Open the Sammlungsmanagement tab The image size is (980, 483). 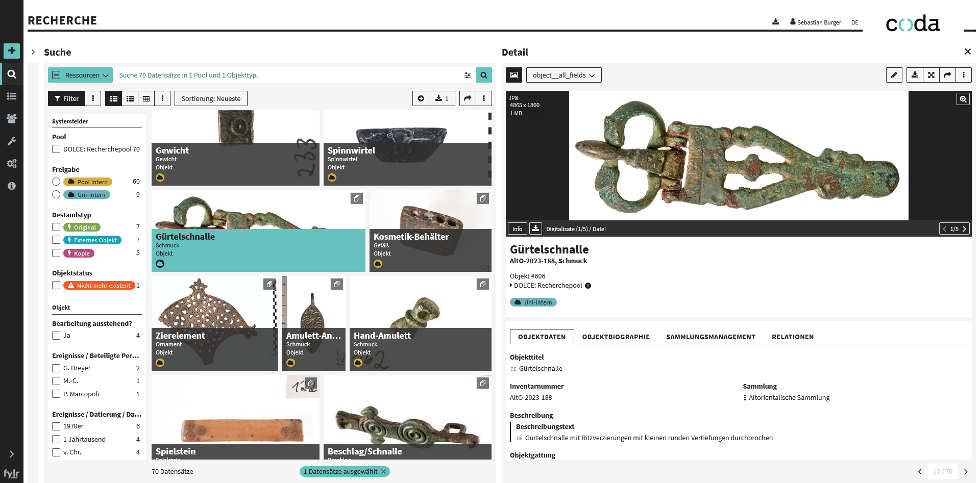(710, 337)
